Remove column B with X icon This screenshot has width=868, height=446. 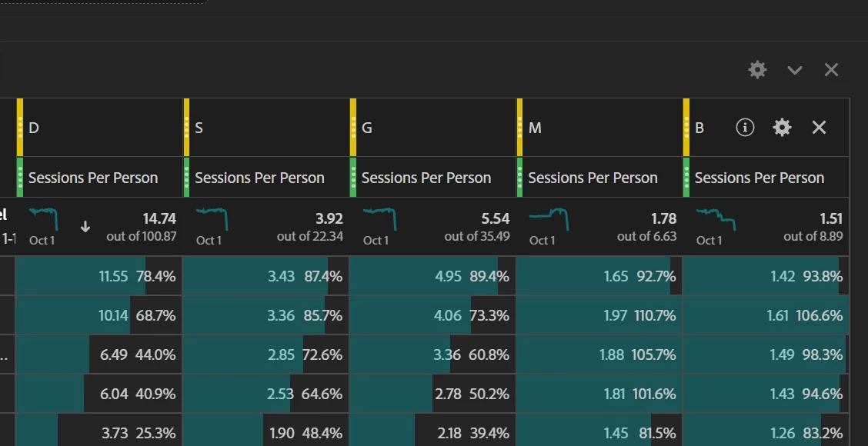click(x=819, y=128)
